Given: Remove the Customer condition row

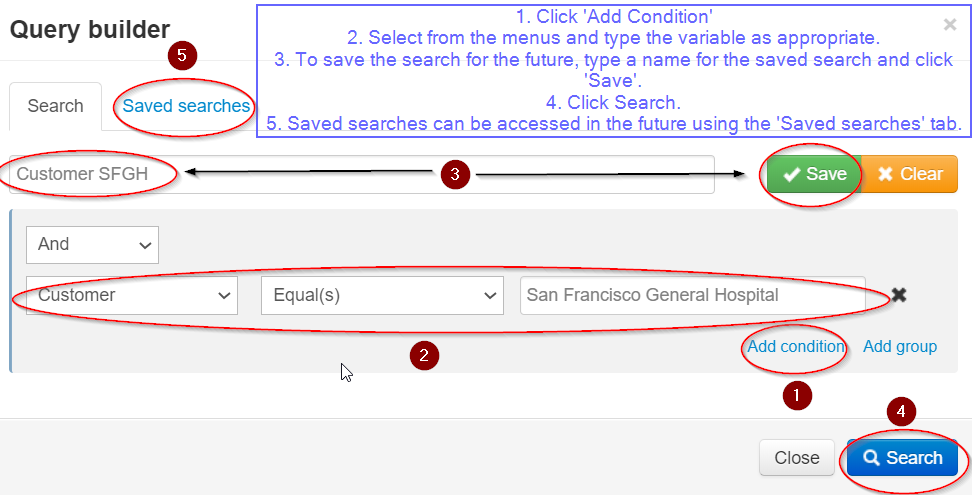Looking at the screenshot, I should point(899,295).
